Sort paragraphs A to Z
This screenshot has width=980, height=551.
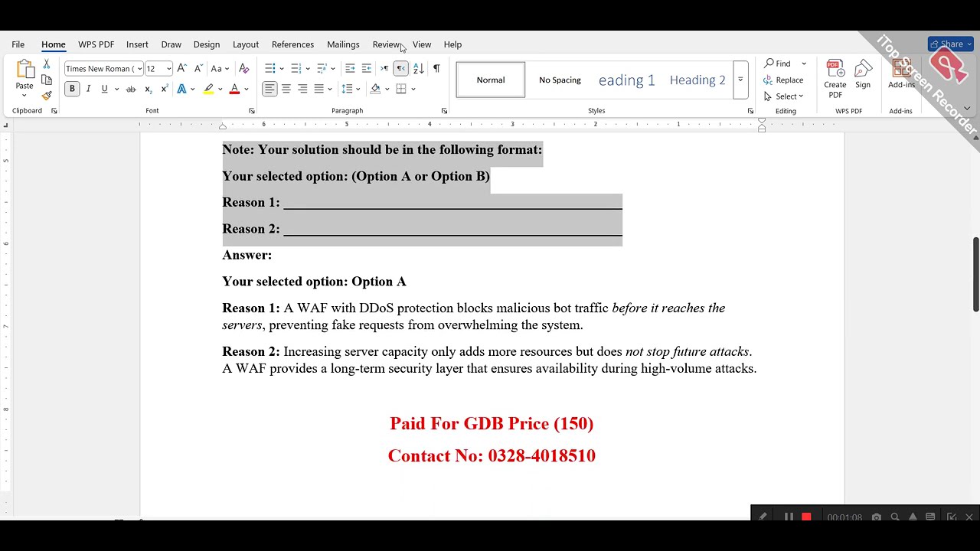click(x=419, y=68)
